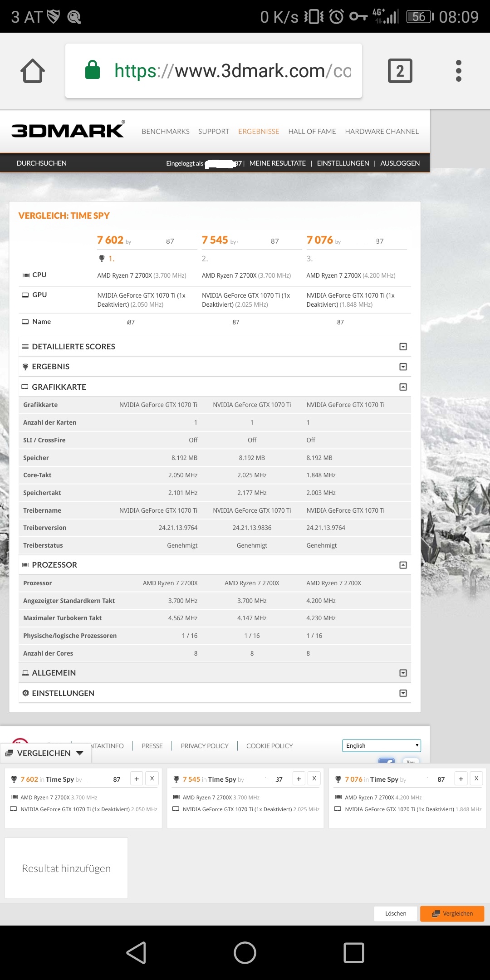Click Resultat hinzufügen box
This screenshot has height=980, width=490.
click(66, 868)
